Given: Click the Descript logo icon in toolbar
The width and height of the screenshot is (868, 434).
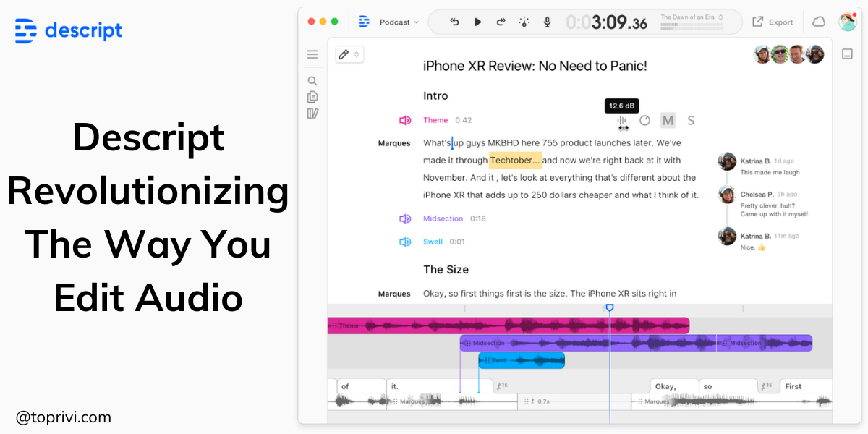Looking at the screenshot, I should coord(364,22).
